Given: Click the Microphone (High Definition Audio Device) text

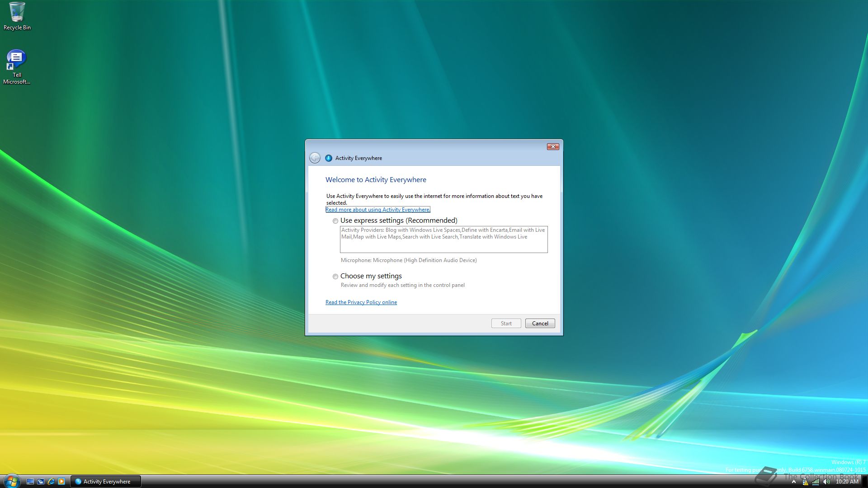Looking at the screenshot, I should (x=409, y=260).
